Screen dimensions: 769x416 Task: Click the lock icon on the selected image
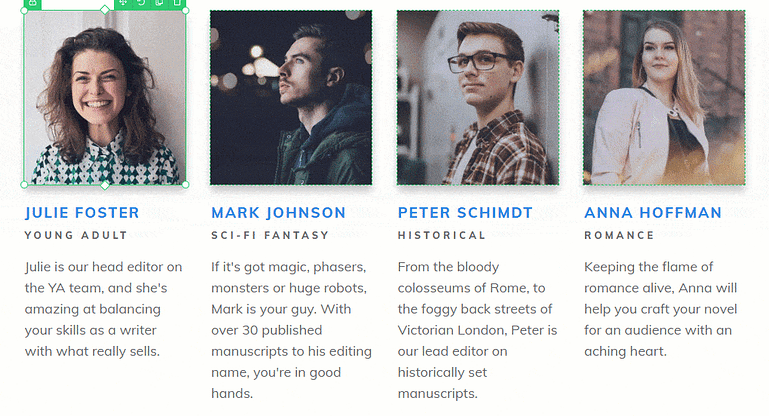pos(32,3)
